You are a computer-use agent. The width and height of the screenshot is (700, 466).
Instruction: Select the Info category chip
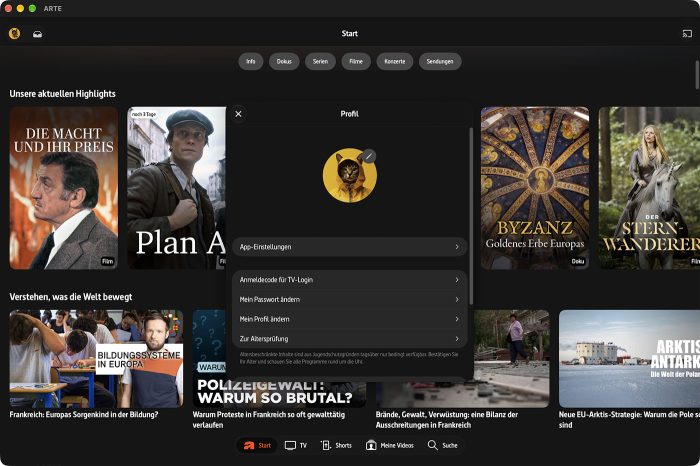click(x=251, y=62)
